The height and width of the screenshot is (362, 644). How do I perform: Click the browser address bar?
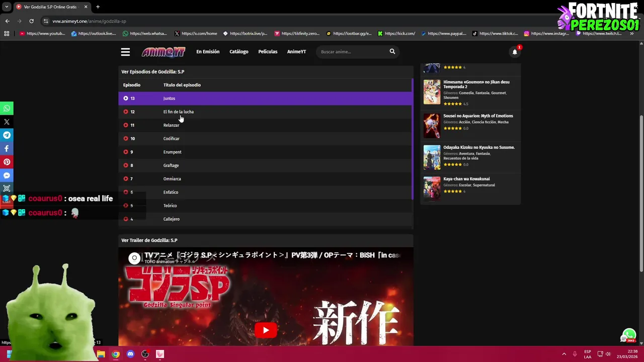(302, 21)
